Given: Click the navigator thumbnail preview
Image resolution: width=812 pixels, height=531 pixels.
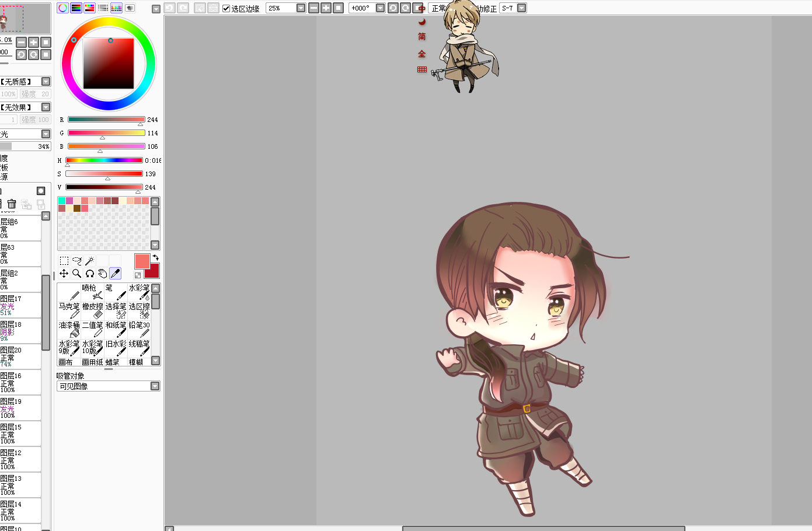Looking at the screenshot, I should click(x=25, y=19).
